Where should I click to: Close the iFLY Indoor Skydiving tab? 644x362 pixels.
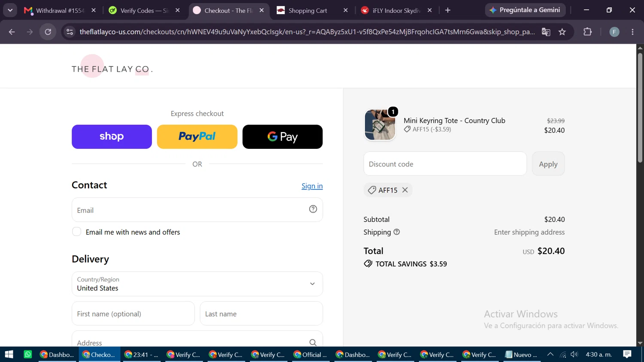click(430, 10)
